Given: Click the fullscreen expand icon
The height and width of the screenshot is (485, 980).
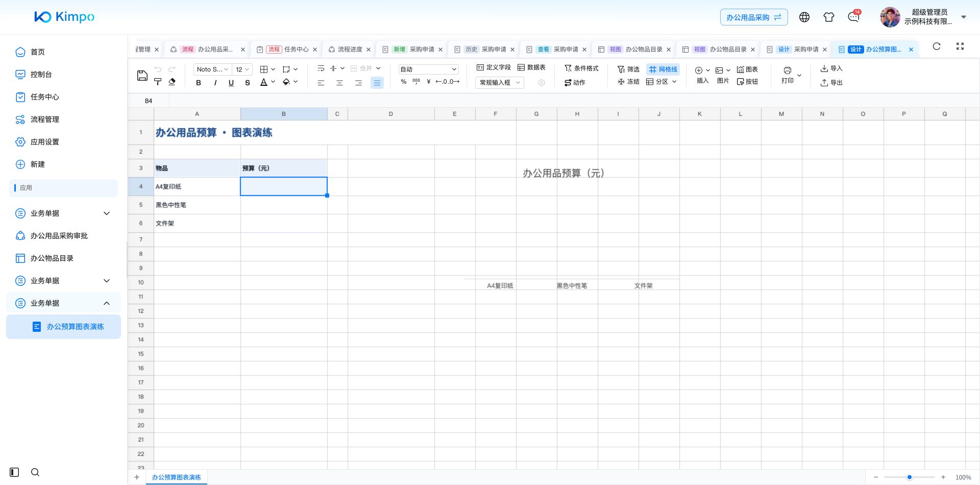Looking at the screenshot, I should (960, 46).
